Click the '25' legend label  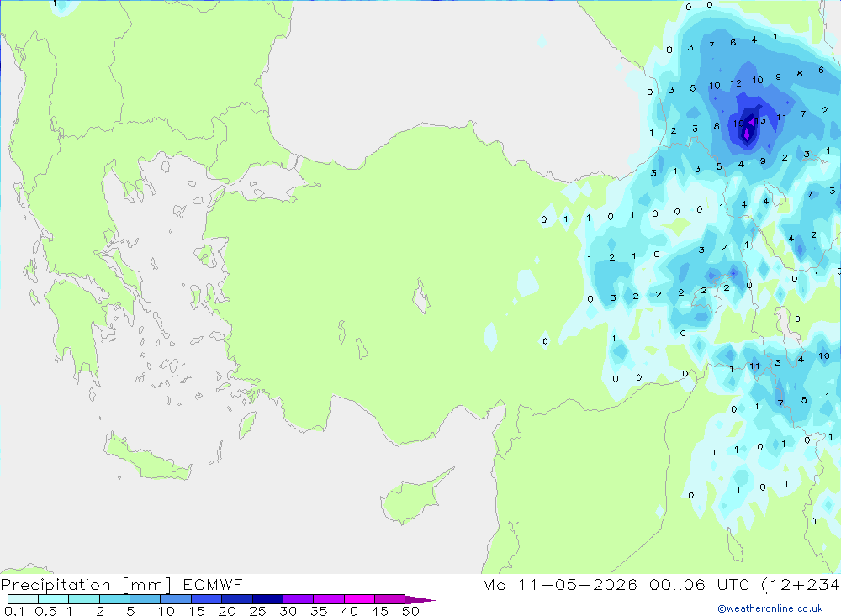click(257, 611)
